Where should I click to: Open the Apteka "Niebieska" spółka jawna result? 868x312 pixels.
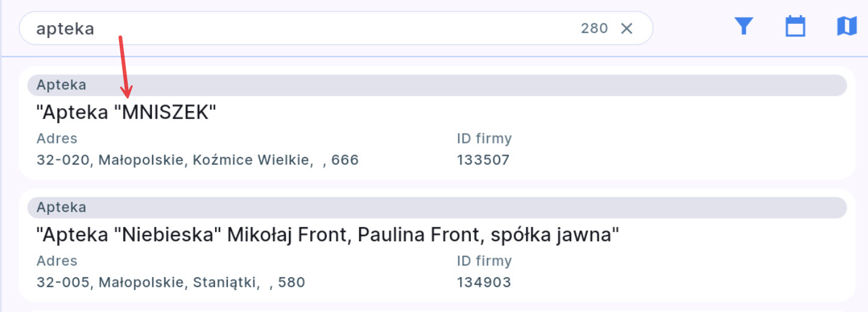tap(327, 234)
